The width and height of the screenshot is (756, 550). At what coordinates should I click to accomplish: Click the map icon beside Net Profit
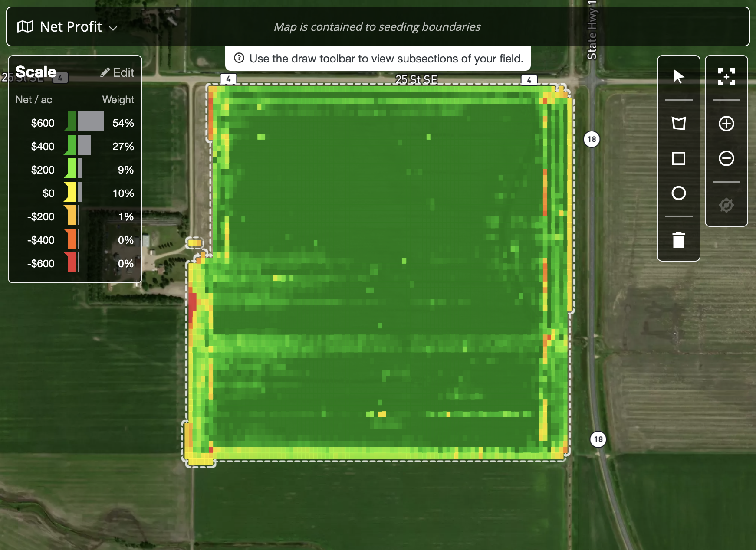tap(26, 26)
